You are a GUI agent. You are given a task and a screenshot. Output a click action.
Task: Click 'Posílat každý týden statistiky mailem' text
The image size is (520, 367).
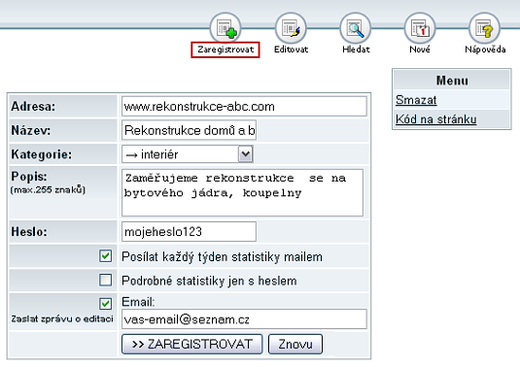pyautogui.click(x=222, y=257)
